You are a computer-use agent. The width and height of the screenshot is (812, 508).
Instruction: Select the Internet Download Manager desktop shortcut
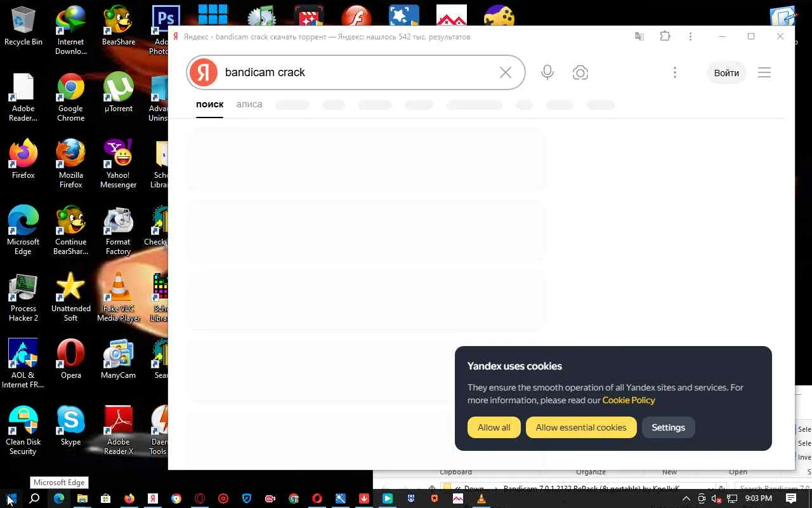(71, 31)
